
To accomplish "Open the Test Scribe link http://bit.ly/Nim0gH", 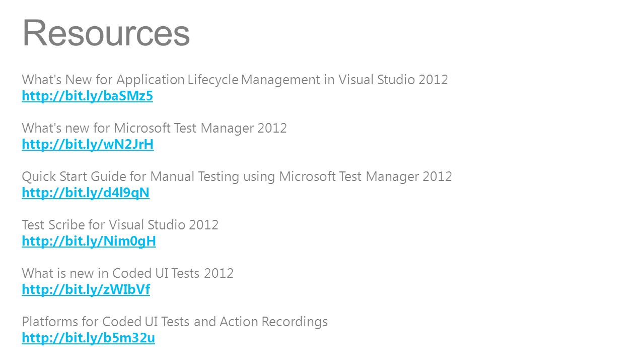I will (x=89, y=241).
